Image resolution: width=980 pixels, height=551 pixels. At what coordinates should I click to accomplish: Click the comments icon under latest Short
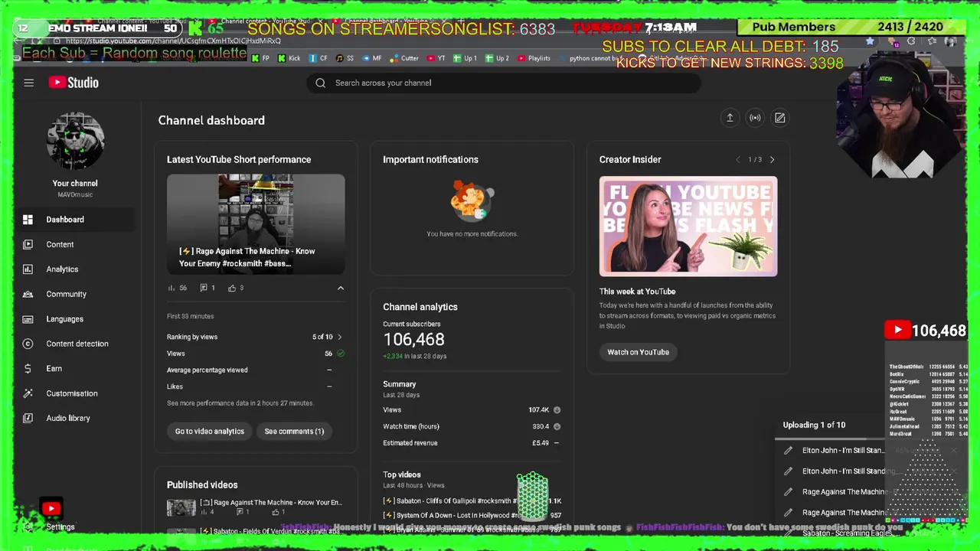204,288
